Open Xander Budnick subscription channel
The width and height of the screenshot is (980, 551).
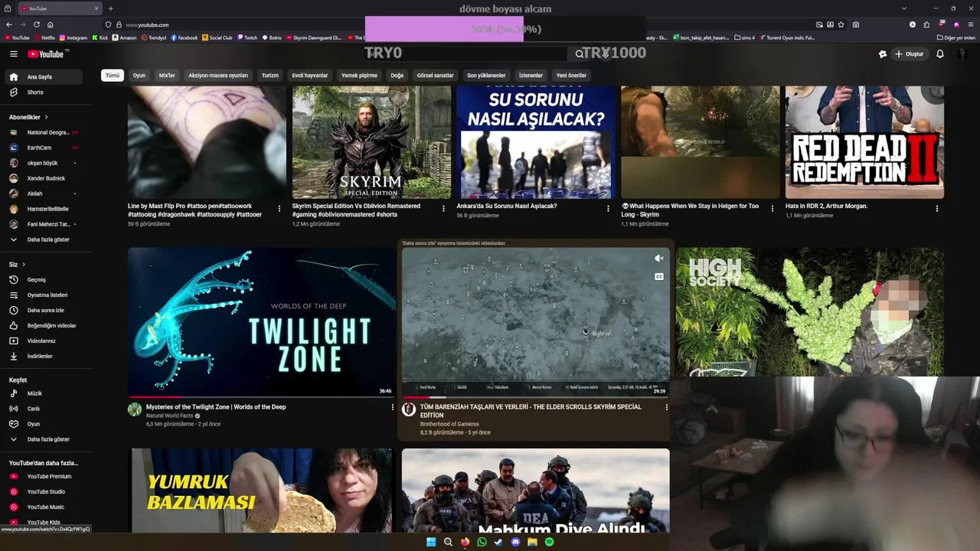43,178
